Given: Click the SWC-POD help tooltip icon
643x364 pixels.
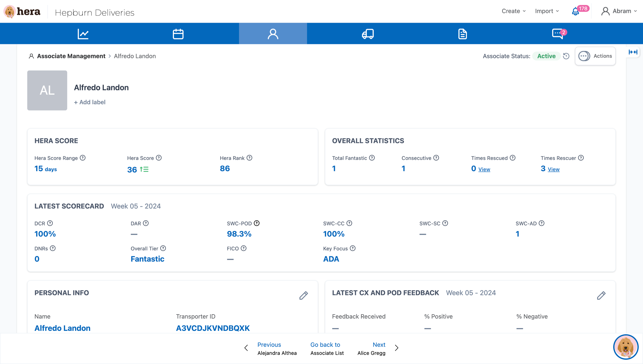Looking at the screenshot, I should pos(257,223).
